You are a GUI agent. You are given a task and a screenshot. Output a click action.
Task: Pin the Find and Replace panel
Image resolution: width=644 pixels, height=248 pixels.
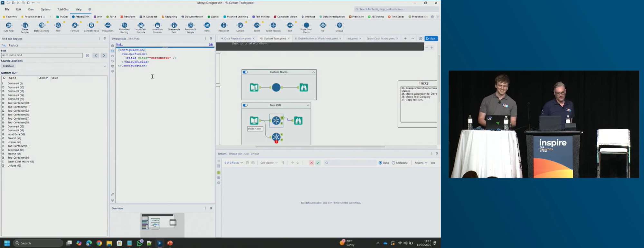point(105,39)
